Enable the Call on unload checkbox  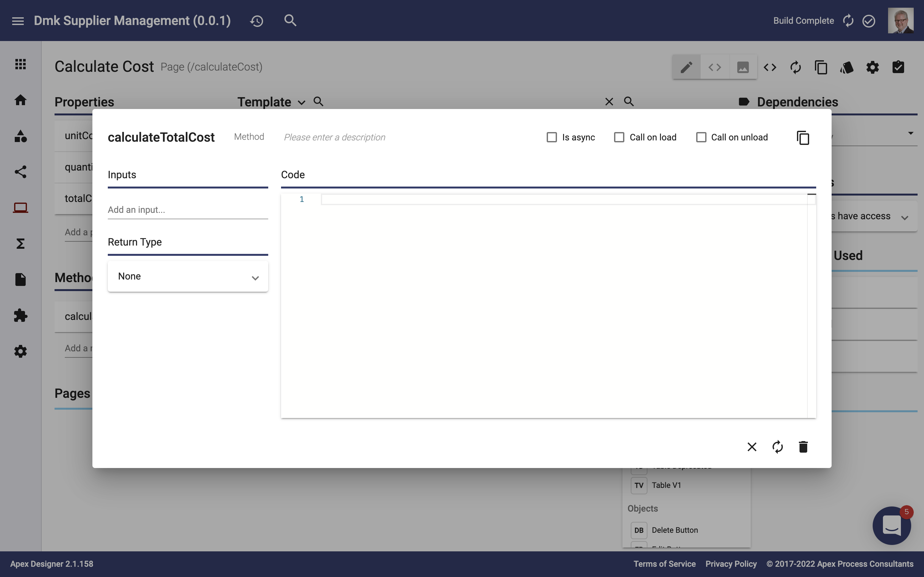700,138
